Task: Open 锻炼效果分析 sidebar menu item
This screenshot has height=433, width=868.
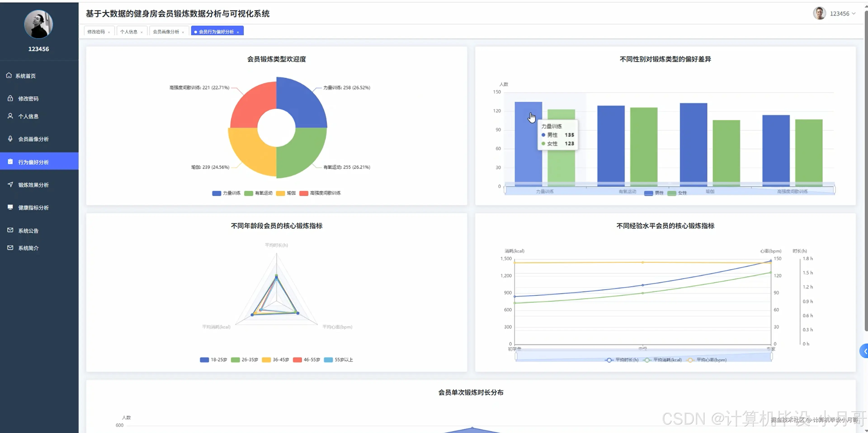Action: pos(39,185)
